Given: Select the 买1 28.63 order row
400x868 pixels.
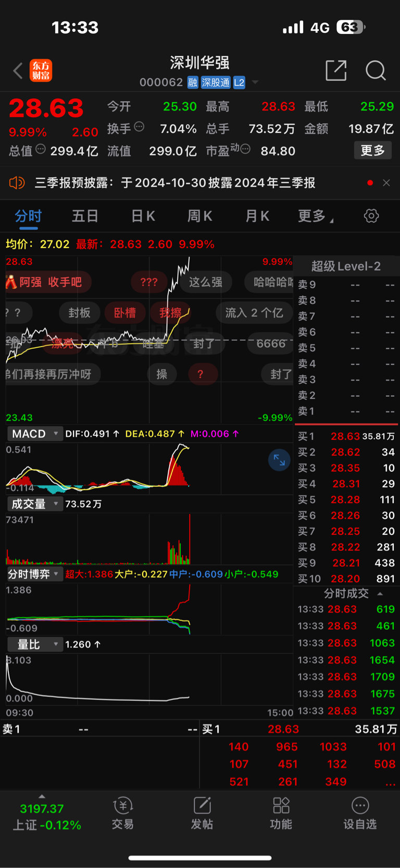Looking at the screenshot, I should click(x=346, y=436).
